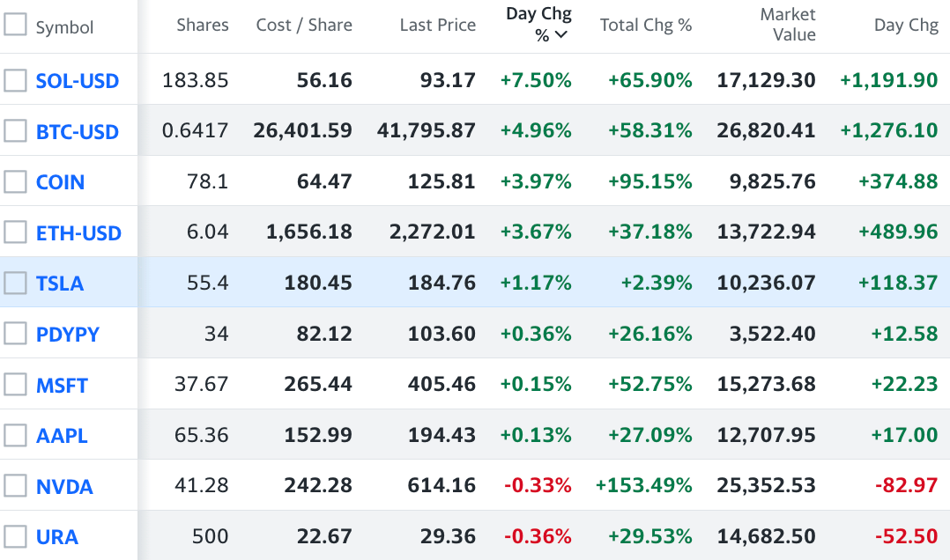
Task: Open the TSLA quote link
Action: pyautogui.click(x=59, y=284)
